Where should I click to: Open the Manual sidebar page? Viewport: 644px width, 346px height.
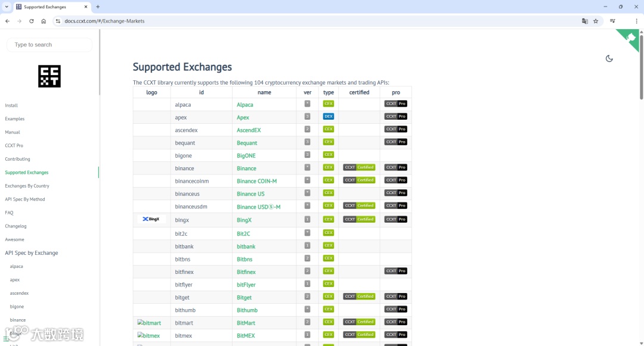(x=13, y=132)
